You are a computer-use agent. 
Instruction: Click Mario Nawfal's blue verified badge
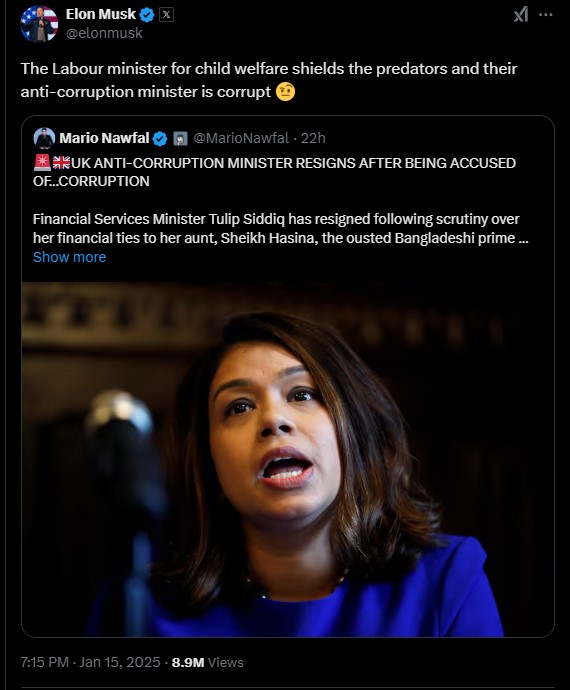click(x=160, y=139)
